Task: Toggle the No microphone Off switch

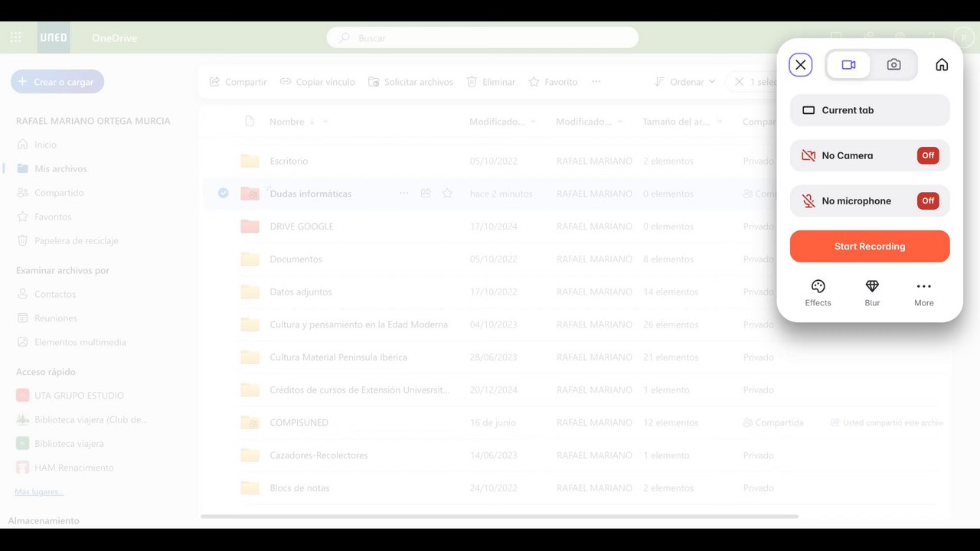Action: click(928, 201)
